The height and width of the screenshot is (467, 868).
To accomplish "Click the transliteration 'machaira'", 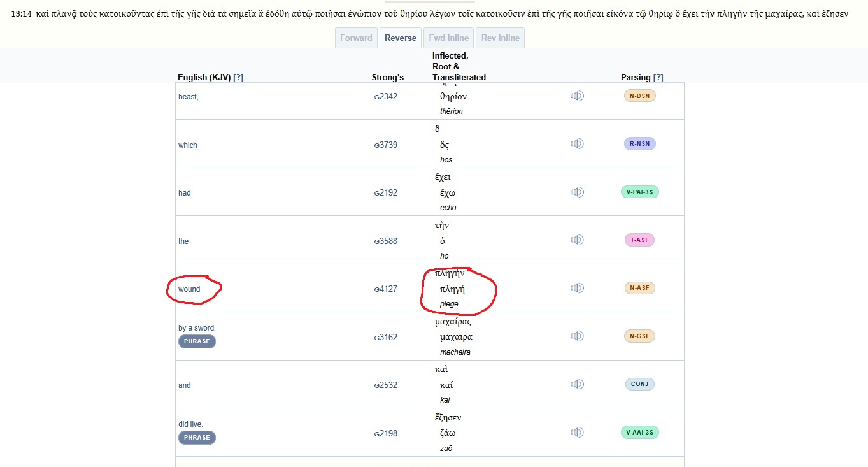I will click(455, 352).
